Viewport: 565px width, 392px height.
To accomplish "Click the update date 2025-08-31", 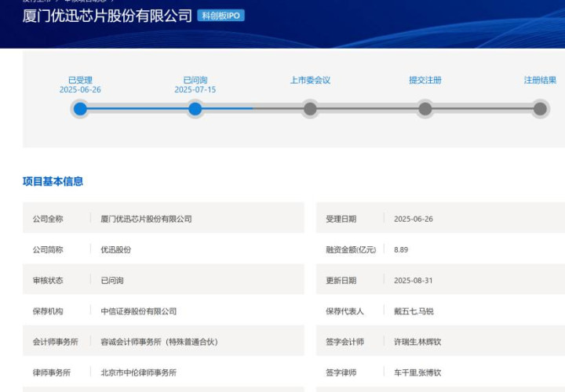I will point(414,281).
